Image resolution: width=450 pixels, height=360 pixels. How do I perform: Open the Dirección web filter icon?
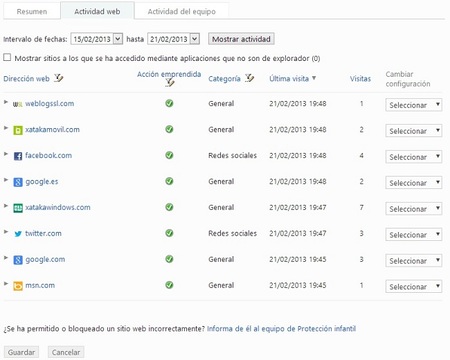pyautogui.click(x=59, y=78)
